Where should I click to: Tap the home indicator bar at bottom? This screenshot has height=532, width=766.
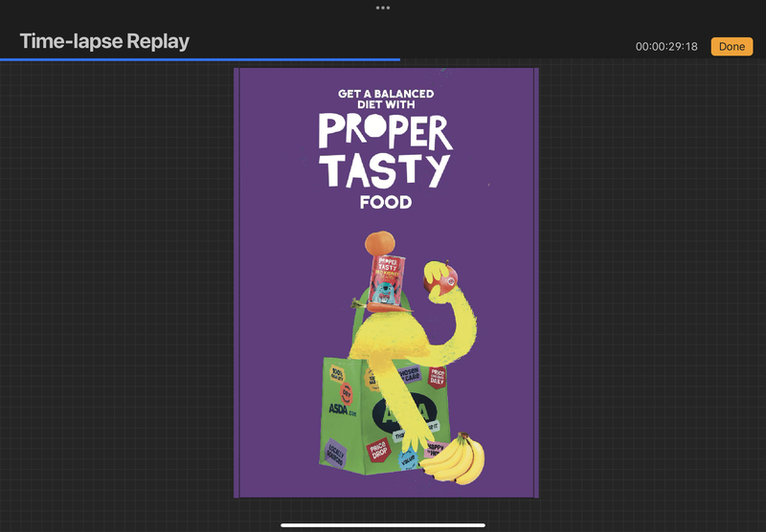coord(383,524)
